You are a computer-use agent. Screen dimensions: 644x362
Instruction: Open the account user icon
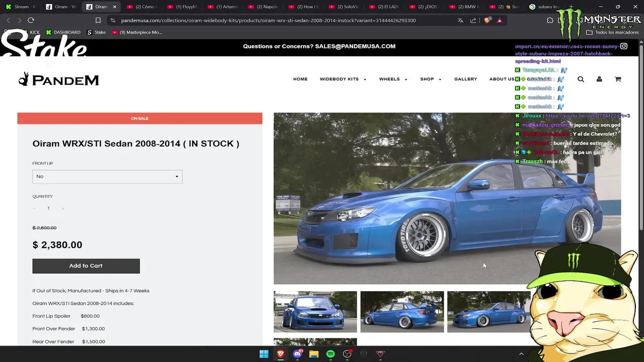point(599,79)
